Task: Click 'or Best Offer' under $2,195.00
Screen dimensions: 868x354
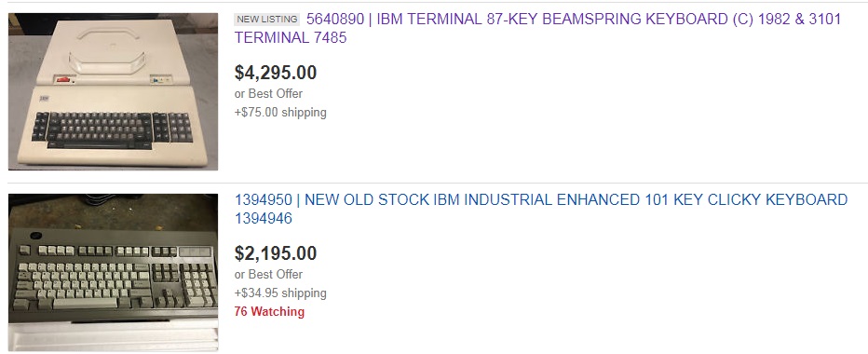Action: click(268, 274)
